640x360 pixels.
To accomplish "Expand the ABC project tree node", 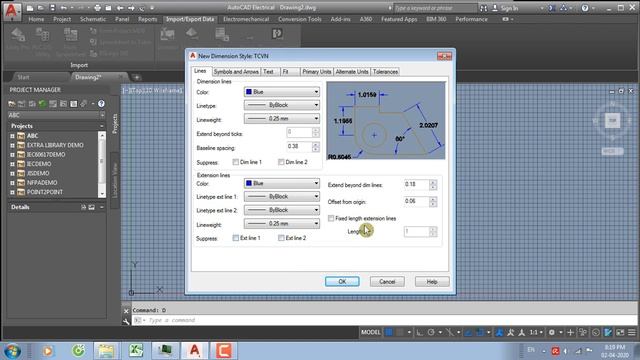I will coord(12,136).
